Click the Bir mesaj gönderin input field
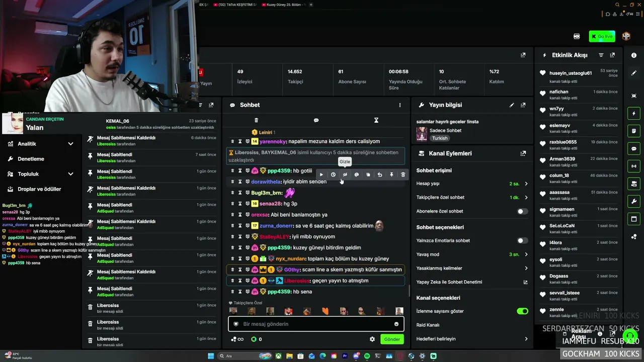 [316, 324]
